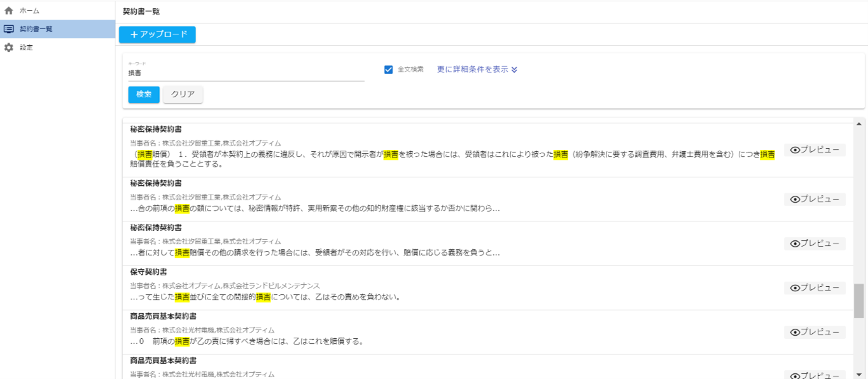
Task: Click the snippet 合の前項の損害の額については
Action: tap(315, 208)
